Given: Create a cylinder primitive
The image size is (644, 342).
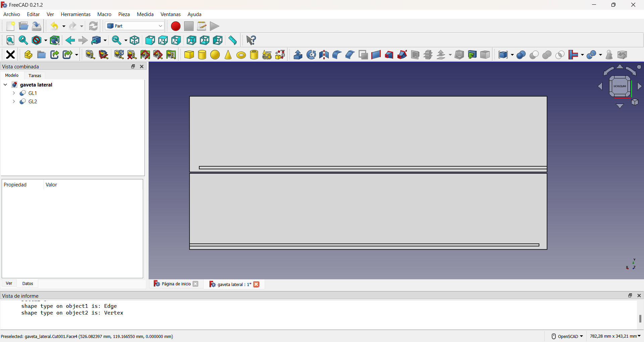Looking at the screenshot, I should point(202,55).
